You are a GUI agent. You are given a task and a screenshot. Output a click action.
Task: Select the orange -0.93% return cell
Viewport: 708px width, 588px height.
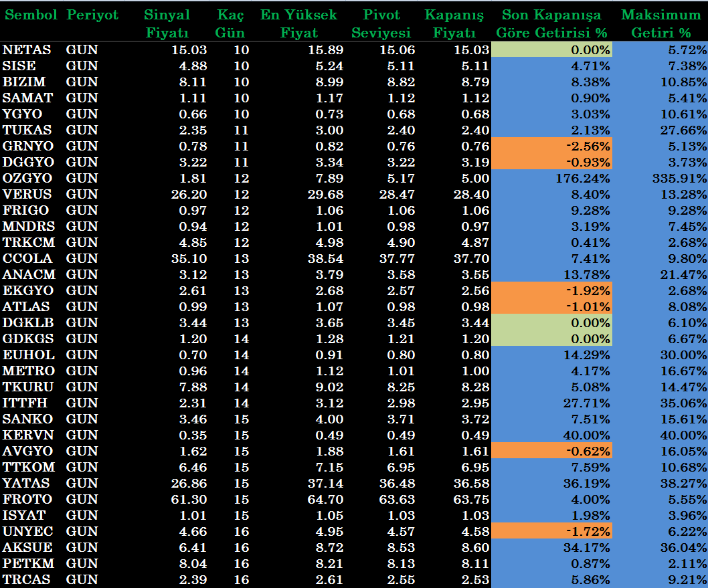click(552, 162)
